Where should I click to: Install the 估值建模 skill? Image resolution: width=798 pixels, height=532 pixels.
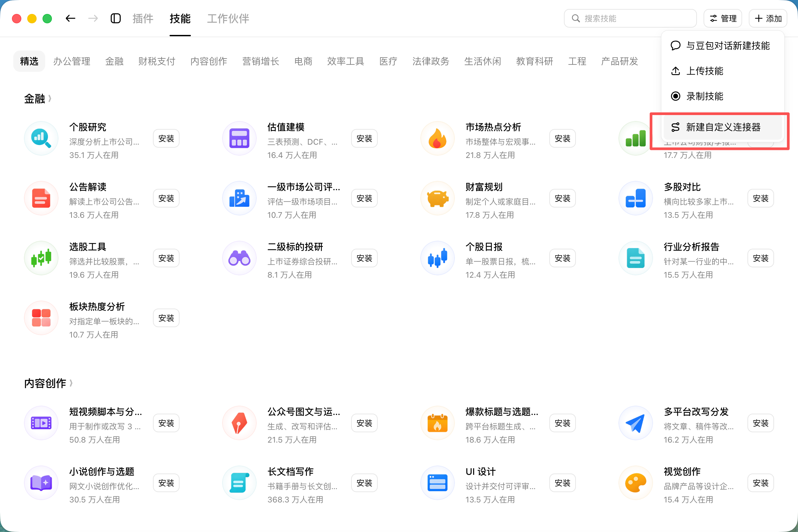click(364, 138)
